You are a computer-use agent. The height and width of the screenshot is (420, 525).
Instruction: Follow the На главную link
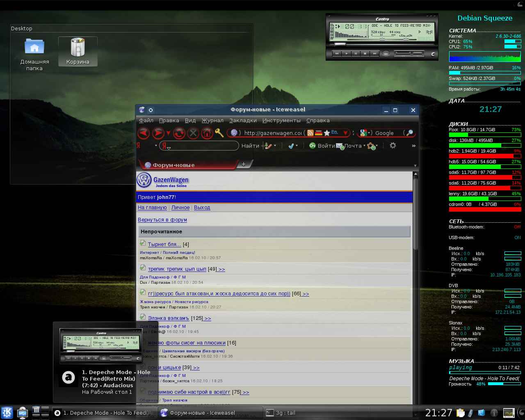pyautogui.click(x=152, y=208)
